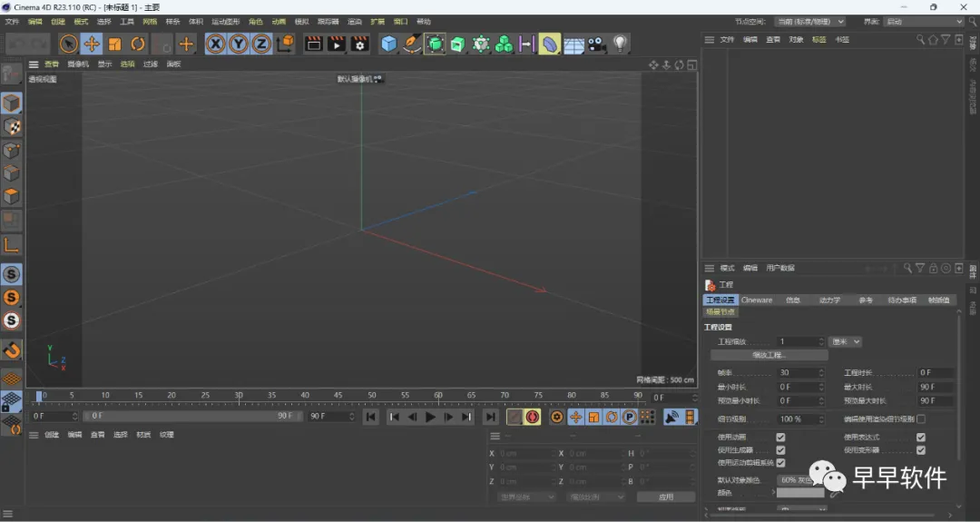Click the camera object icon

point(596,44)
